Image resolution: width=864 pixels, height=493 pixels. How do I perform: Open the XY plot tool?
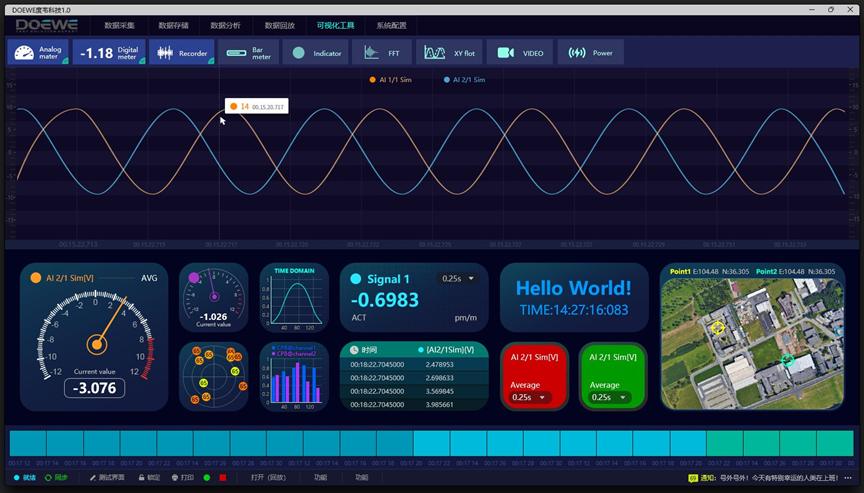coord(450,53)
